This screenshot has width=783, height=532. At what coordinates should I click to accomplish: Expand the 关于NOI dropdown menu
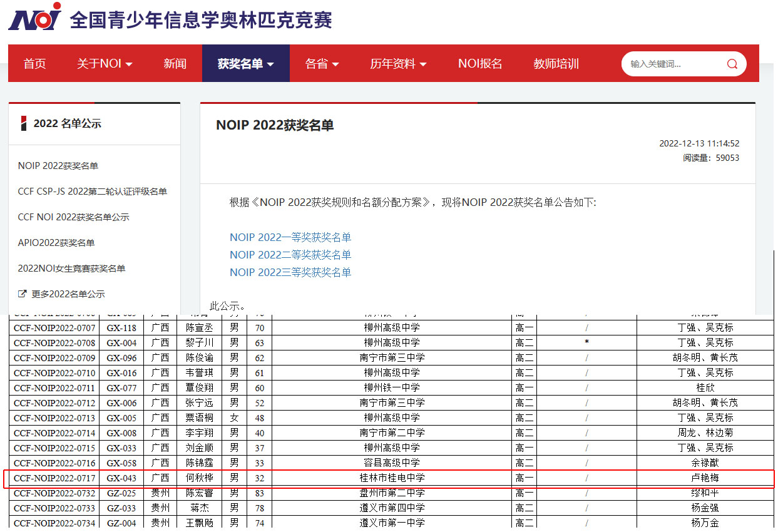tap(105, 64)
